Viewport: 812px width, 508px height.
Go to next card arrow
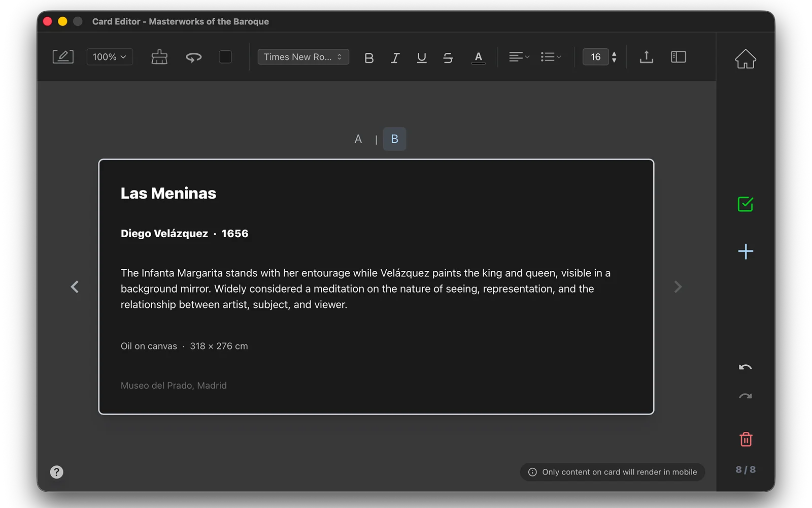click(678, 287)
